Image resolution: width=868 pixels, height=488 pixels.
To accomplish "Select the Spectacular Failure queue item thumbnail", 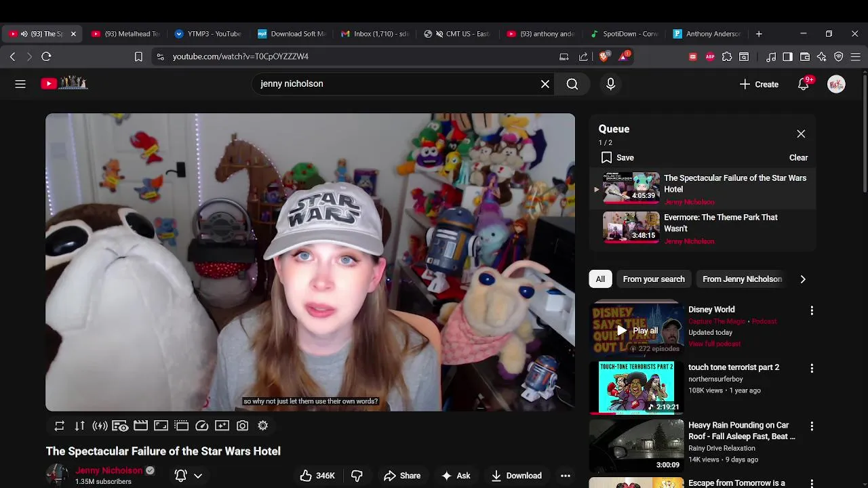I will [631, 187].
